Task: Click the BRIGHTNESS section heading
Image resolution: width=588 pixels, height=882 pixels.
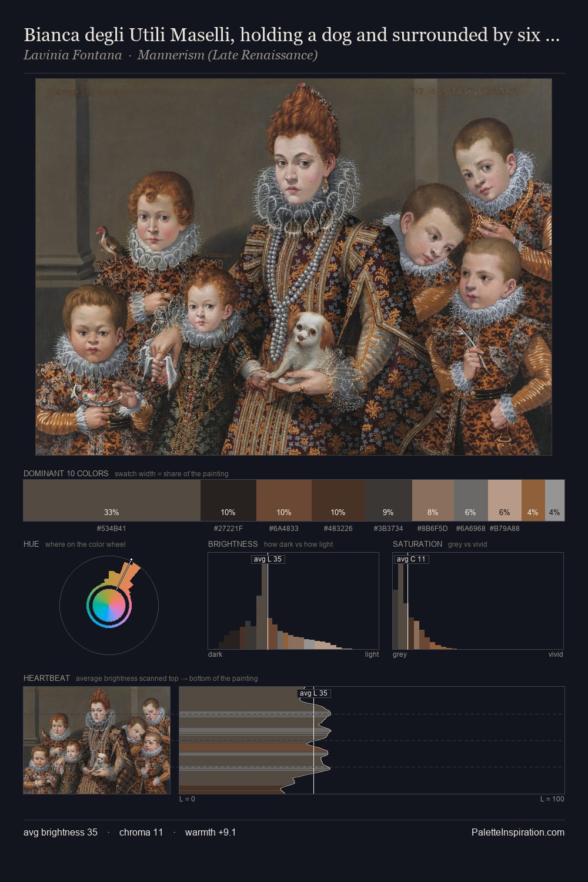Action: (233, 544)
